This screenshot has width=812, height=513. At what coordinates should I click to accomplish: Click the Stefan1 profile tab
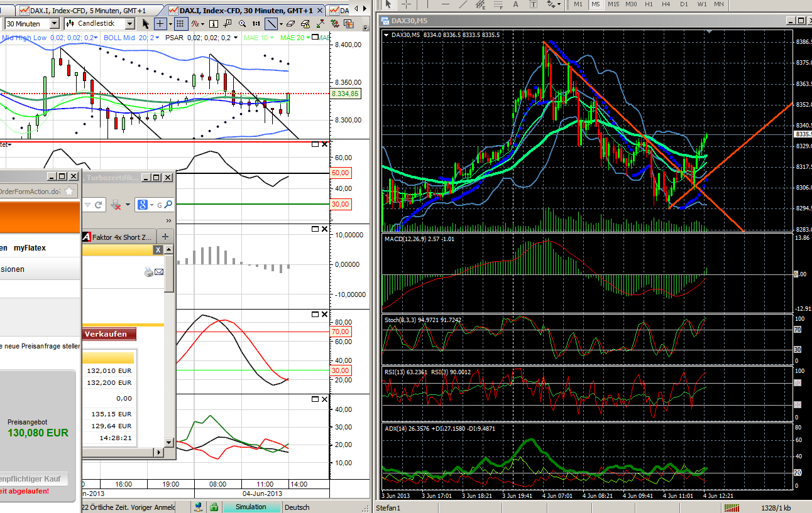coord(388,507)
